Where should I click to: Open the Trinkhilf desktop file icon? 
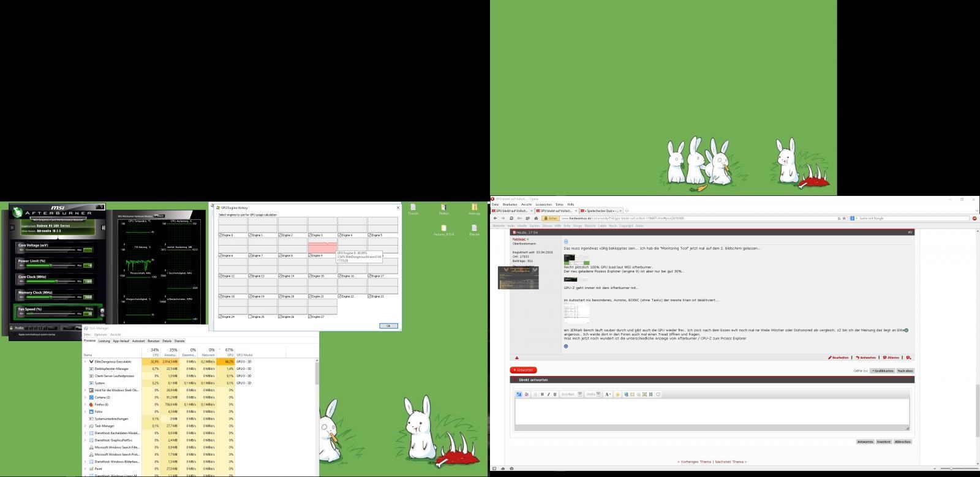pos(413,207)
